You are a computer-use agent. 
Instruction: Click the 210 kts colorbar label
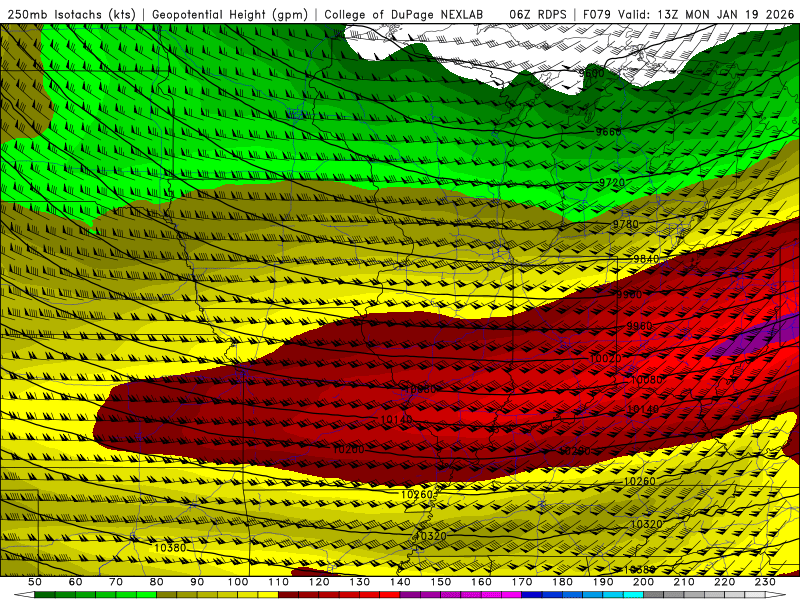(684, 582)
